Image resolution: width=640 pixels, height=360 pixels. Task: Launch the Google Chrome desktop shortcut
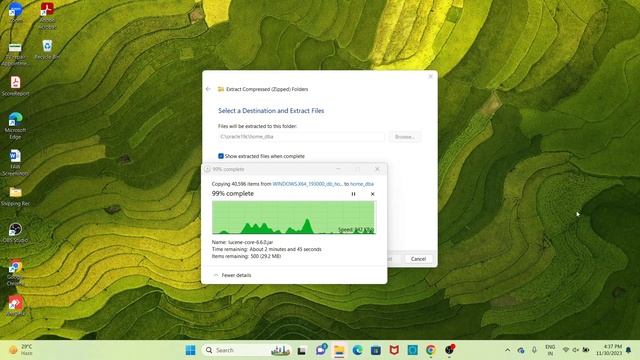(16, 272)
